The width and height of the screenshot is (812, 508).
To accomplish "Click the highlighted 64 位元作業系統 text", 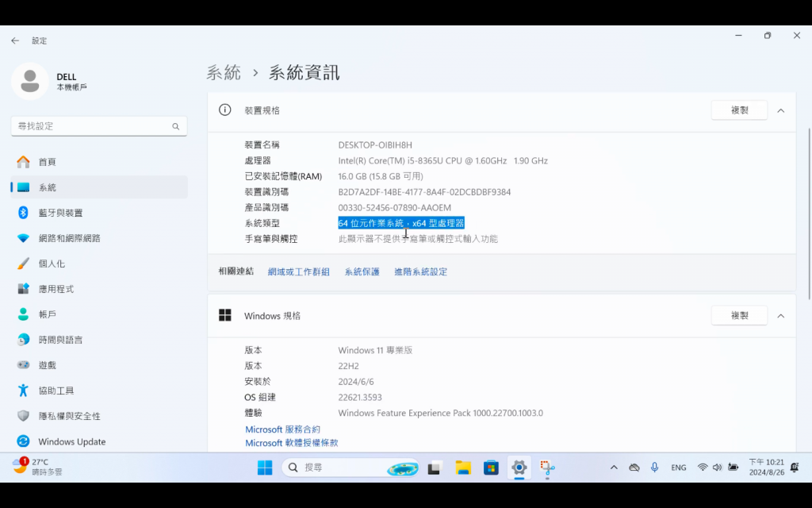I will [401, 223].
